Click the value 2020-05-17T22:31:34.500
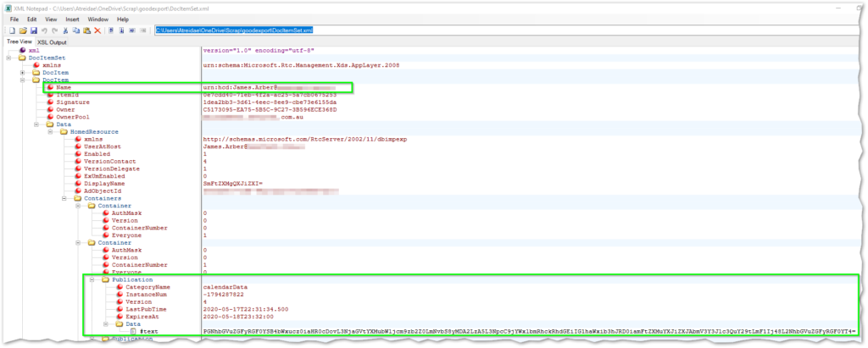The image size is (868, 348). [245, 309]
